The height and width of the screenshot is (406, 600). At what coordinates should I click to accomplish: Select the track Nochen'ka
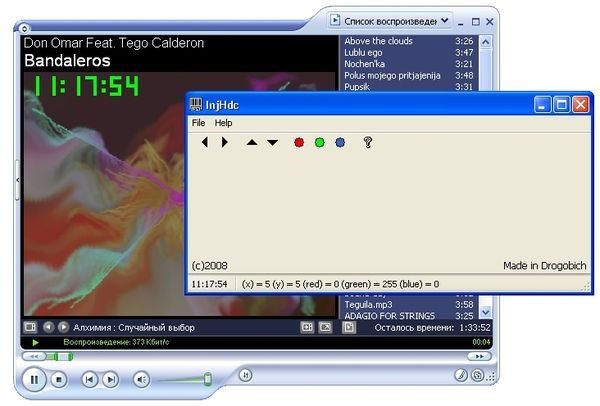tap(408, 64)
